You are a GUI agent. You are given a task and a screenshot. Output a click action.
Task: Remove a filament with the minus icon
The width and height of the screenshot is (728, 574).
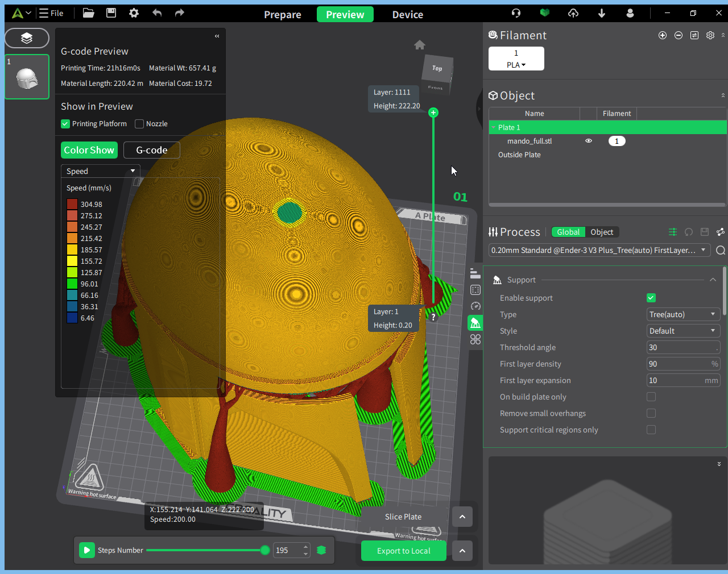tap(679, 35)
